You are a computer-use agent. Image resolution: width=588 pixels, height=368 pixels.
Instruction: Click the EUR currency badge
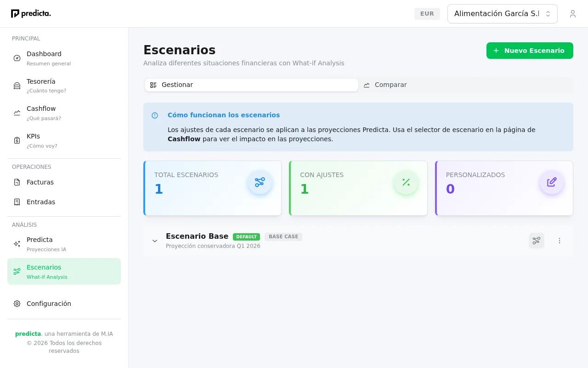click(427, 13)
